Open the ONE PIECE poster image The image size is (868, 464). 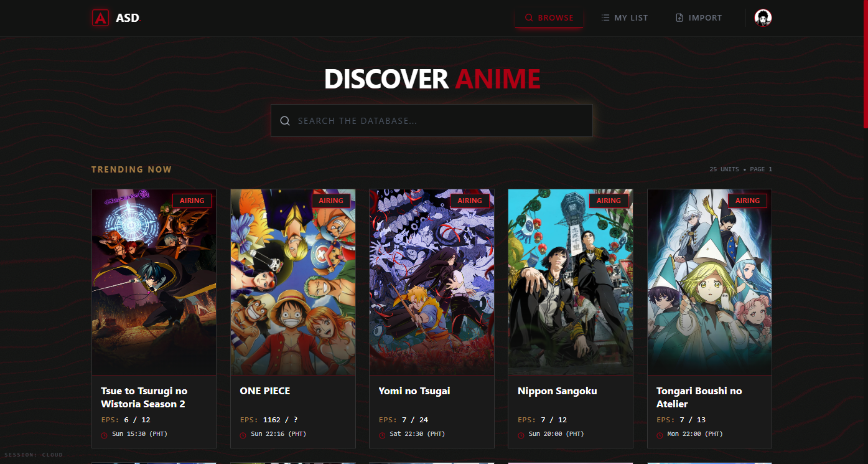(x=292, y=282)
